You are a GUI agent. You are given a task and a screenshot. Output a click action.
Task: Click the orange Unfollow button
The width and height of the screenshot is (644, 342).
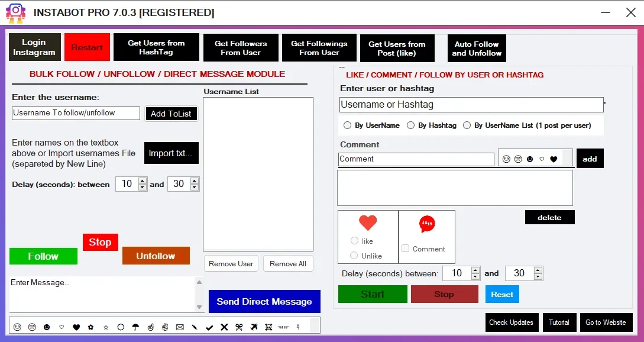(x=156, y=256)
